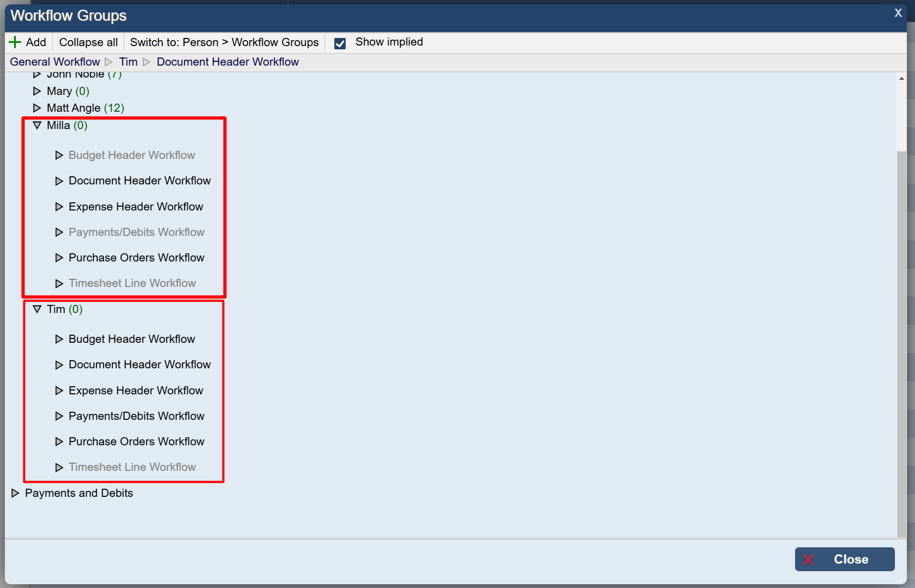The height and width of the screenshot is (588, 915).
Task: Select Document Header Workflow under Milla
Action: tap(139, 181)
